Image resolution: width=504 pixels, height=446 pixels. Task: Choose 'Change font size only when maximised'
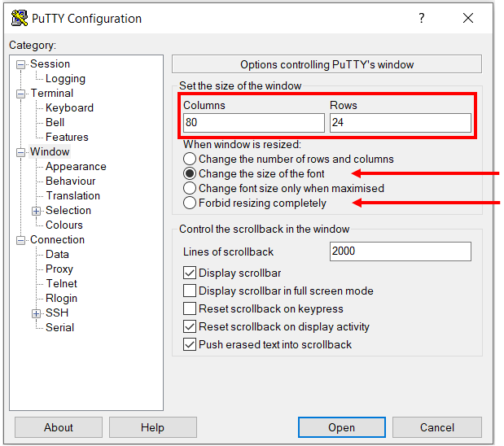190,189
